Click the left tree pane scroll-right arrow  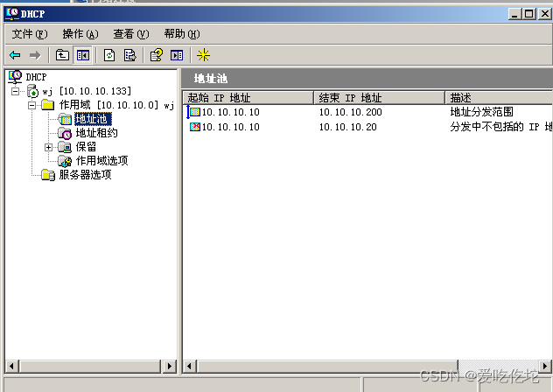click(169, 367)
